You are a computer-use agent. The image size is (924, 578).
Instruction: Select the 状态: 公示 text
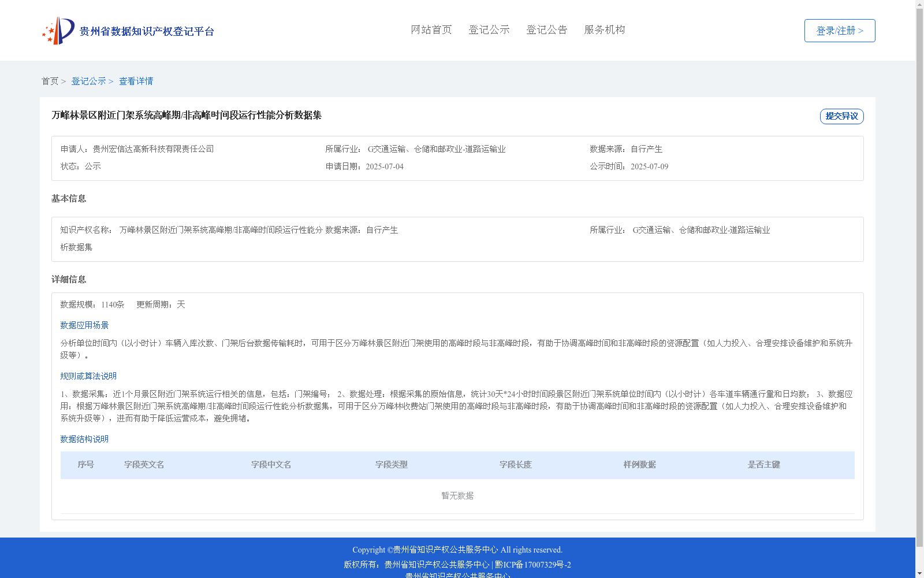[x=81, y=166]
